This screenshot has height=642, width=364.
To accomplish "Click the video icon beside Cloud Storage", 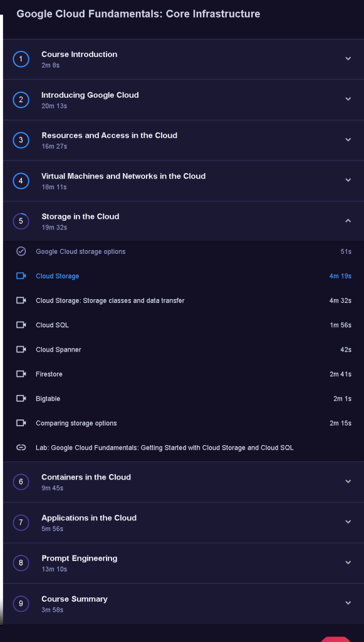I will pyautogui.click(x=21, y=276).
